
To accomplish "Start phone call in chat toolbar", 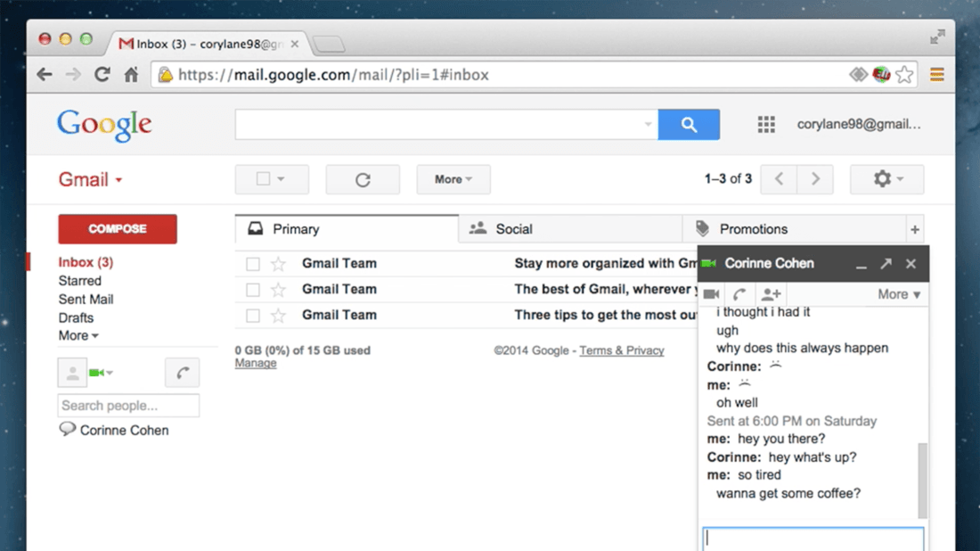I will 739,294.
